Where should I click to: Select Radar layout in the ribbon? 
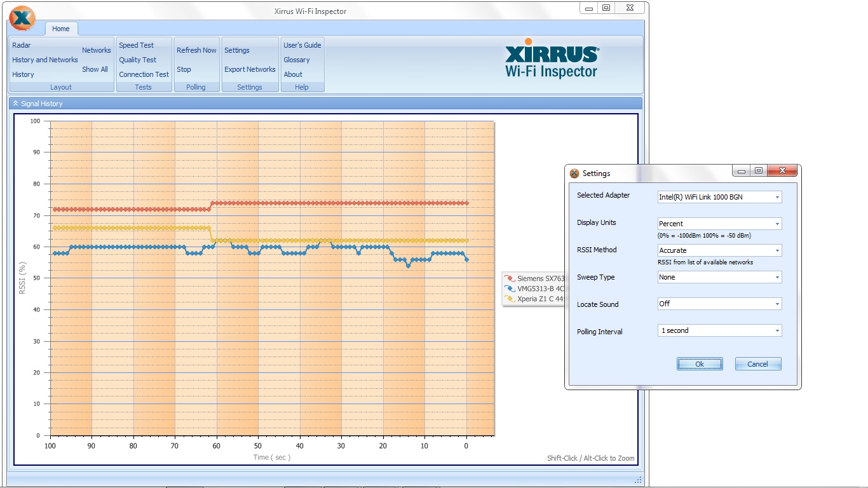point(22,45)
